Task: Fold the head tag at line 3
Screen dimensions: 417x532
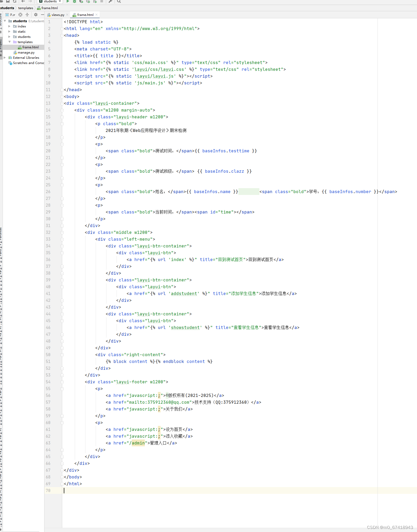Action: (x=62, y=36)
